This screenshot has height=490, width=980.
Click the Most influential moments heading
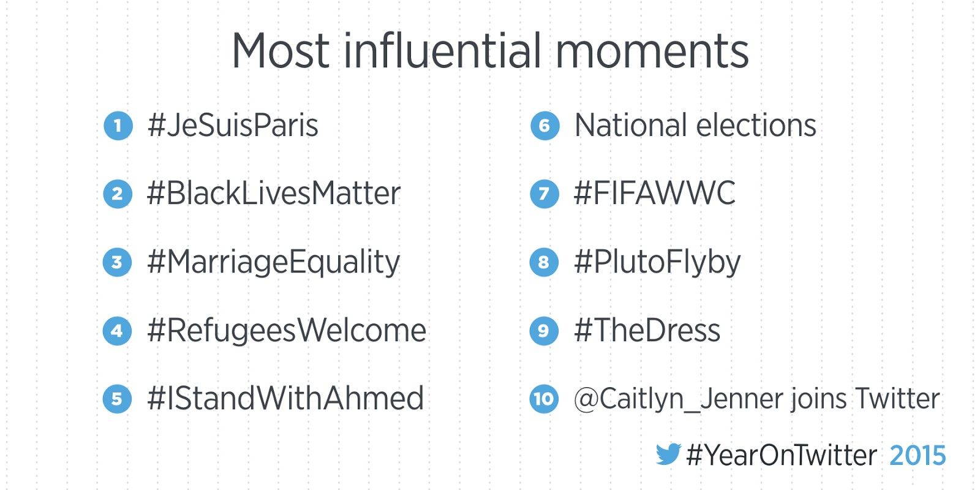pyautogui.click(x=490, y=51)
